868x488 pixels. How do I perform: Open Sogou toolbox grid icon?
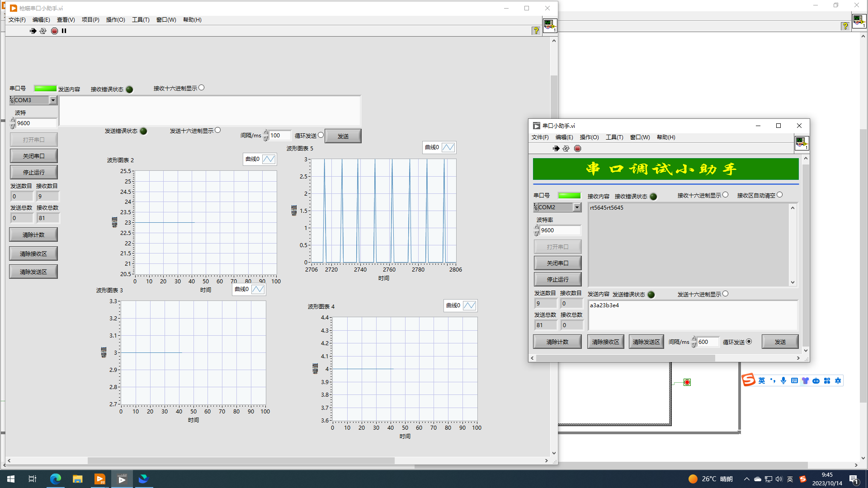pyautogui.click(x=827, y=380)
